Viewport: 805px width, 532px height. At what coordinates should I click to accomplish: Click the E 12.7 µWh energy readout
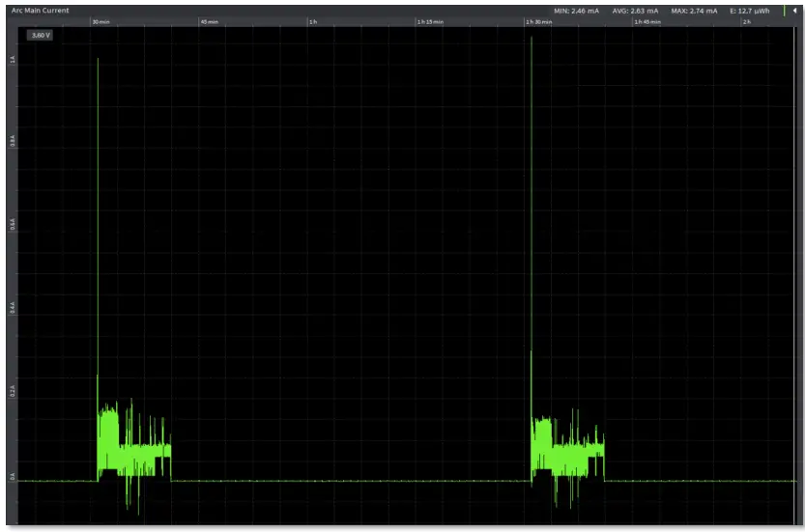point(750,11)
